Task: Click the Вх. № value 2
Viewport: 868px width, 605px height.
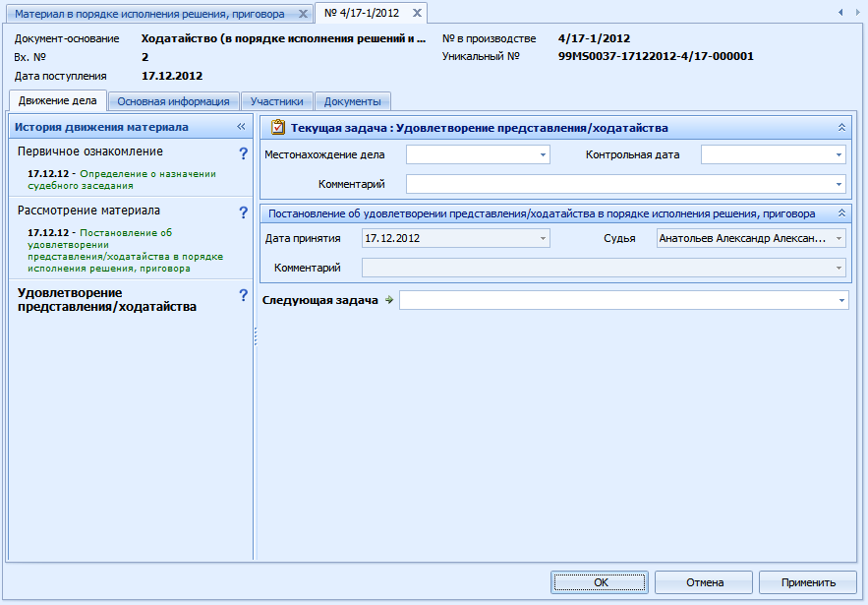Action: click(145, 57)
